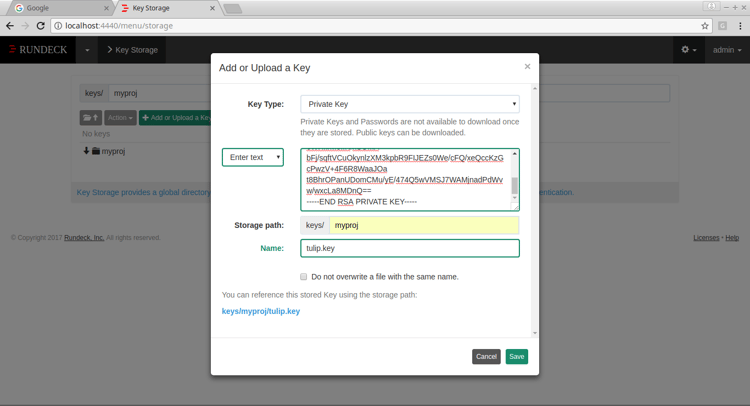Open the project dropdown beside Rundeck logo
The width and height of the screenshot is (750, 406).
click(87, 50)
